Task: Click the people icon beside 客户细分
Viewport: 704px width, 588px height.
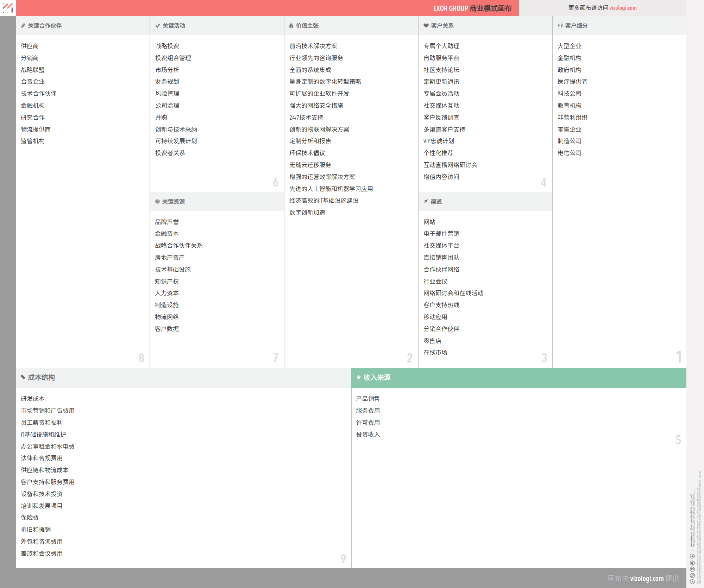Action: (x=560, y=26)
